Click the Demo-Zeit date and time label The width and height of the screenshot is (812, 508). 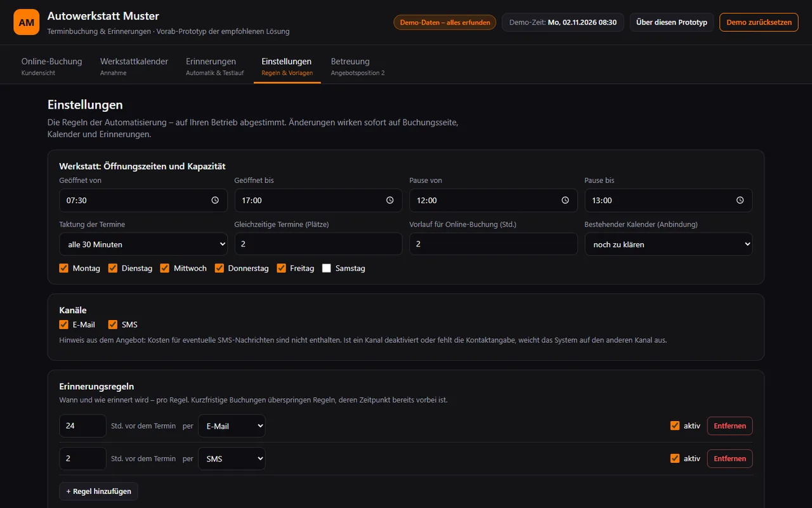tap(563, 22)
